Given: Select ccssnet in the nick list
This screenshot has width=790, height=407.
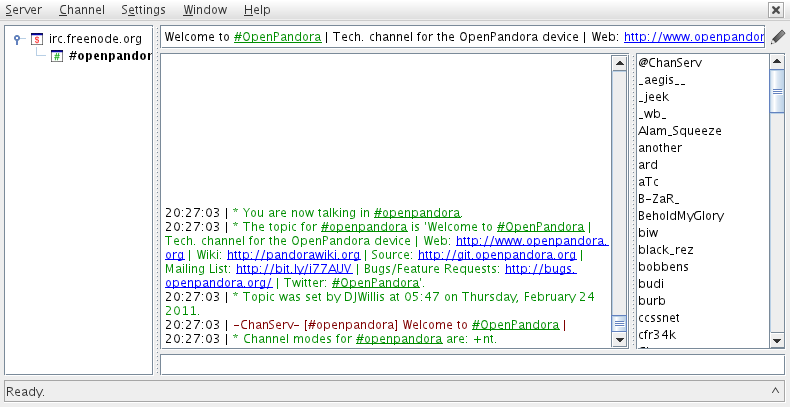Looking at the screenshot, I should pyautogui.click(x=659, y=318).
